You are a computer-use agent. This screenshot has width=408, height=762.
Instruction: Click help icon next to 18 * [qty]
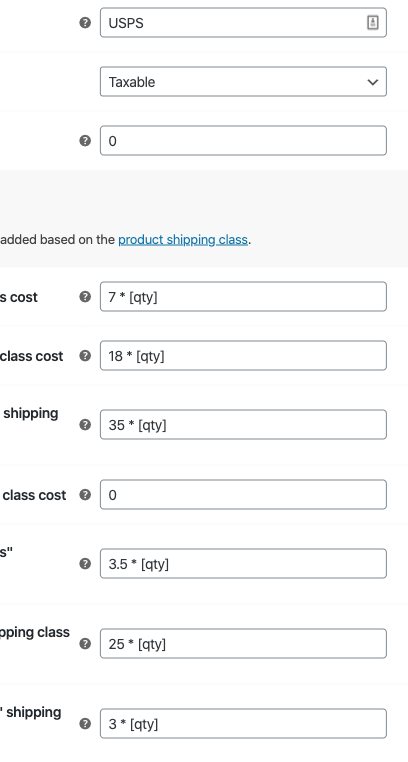pos(85,356)
